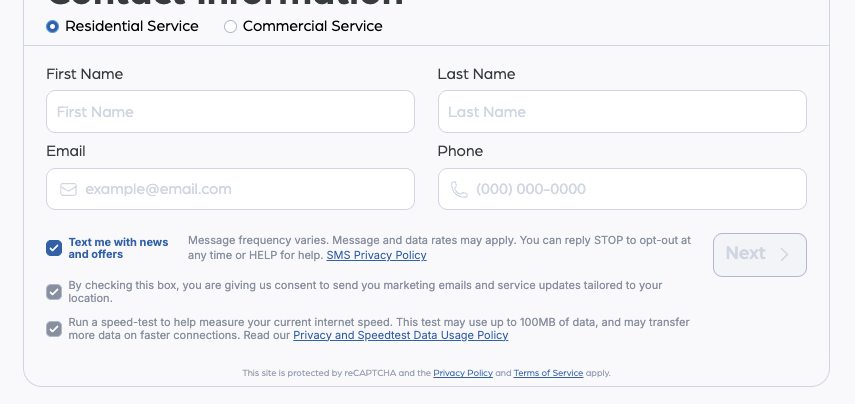
Task: Toggle the Run a speed-test checkbox
Action: pyautogui.click(x=54, y=329)
